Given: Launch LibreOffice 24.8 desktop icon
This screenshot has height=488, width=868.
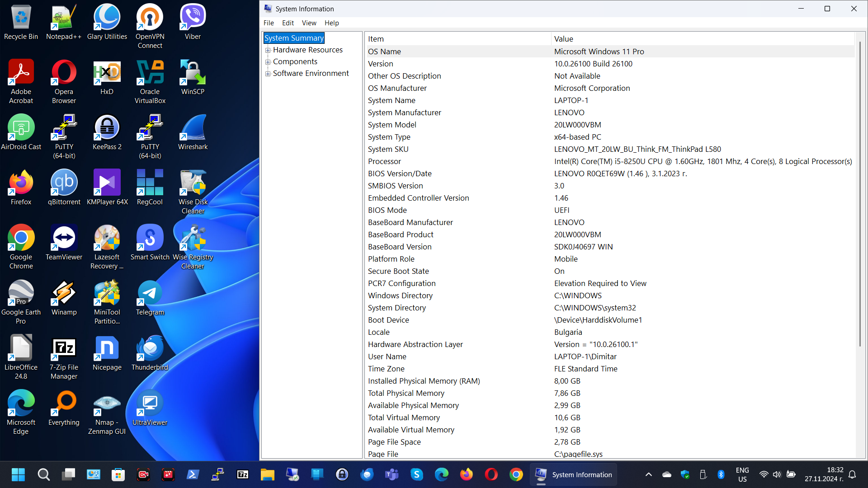Looking at the screenshot, I should tap(21, 358).
